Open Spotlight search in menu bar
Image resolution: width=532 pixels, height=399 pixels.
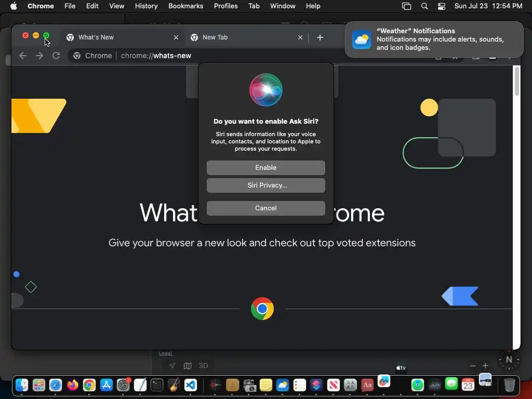[424, 6]
